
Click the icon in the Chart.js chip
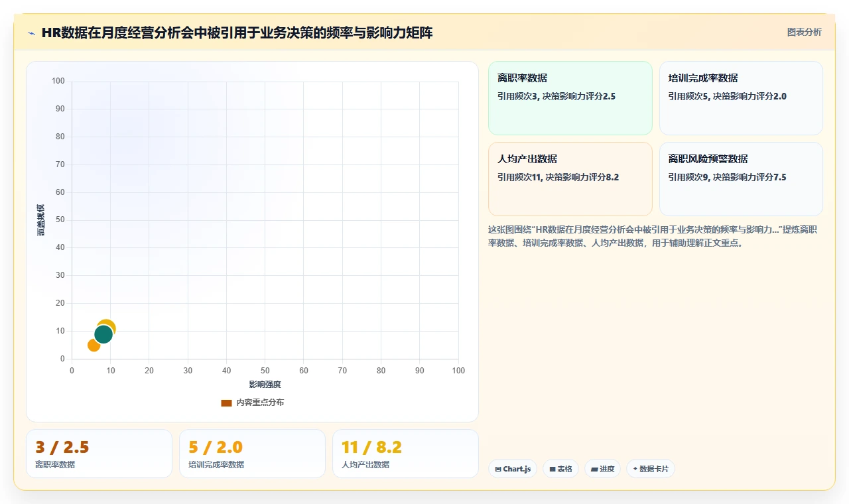point(498,469)
